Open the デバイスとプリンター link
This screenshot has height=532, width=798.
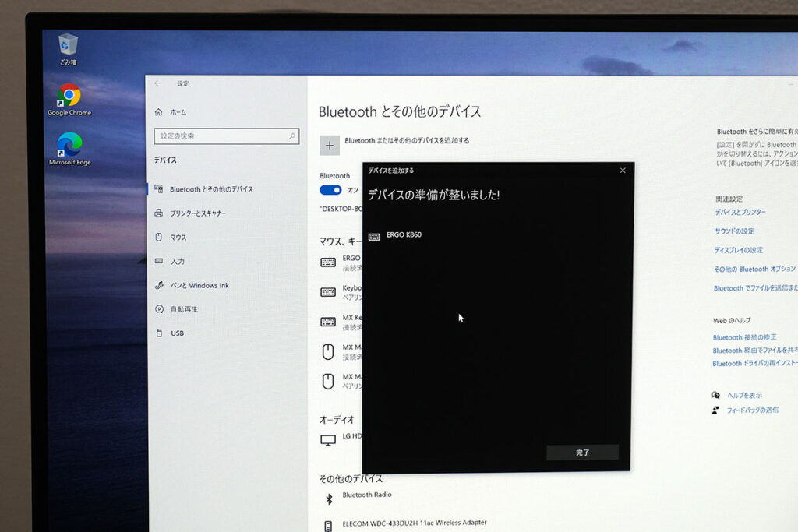point(740,212)
